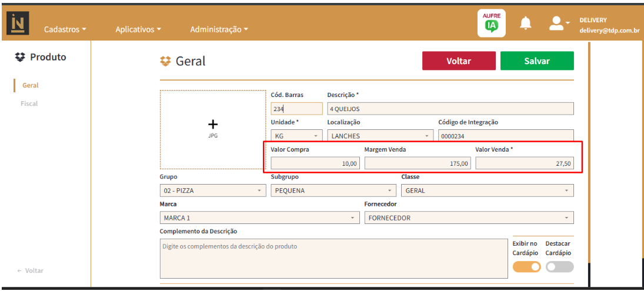
Task: Open the AUFRE IA assistant icon
Action: (x=491, y=24)
